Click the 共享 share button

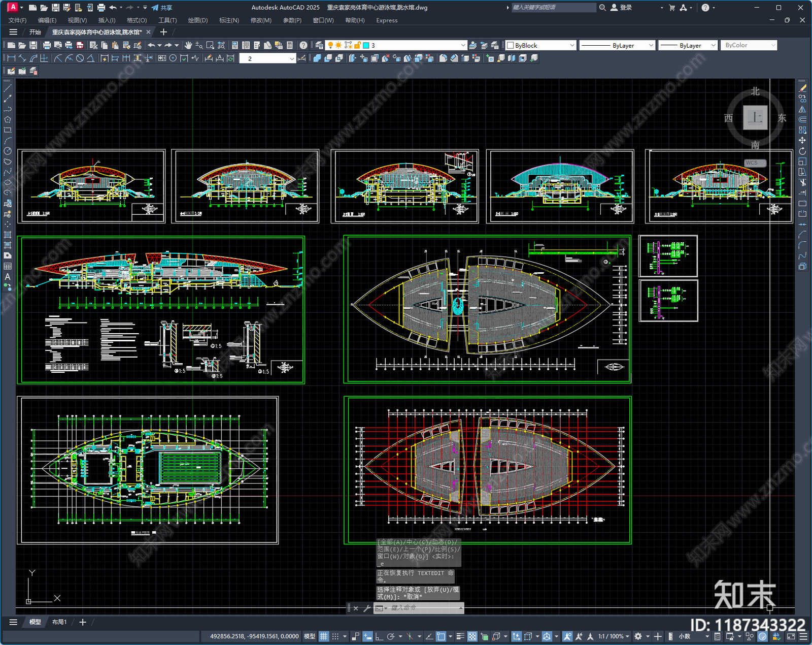(x=162, y=8)
